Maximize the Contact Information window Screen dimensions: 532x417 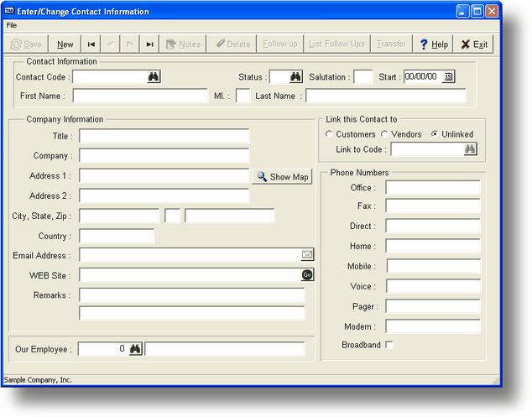click(x=477, y=11)
